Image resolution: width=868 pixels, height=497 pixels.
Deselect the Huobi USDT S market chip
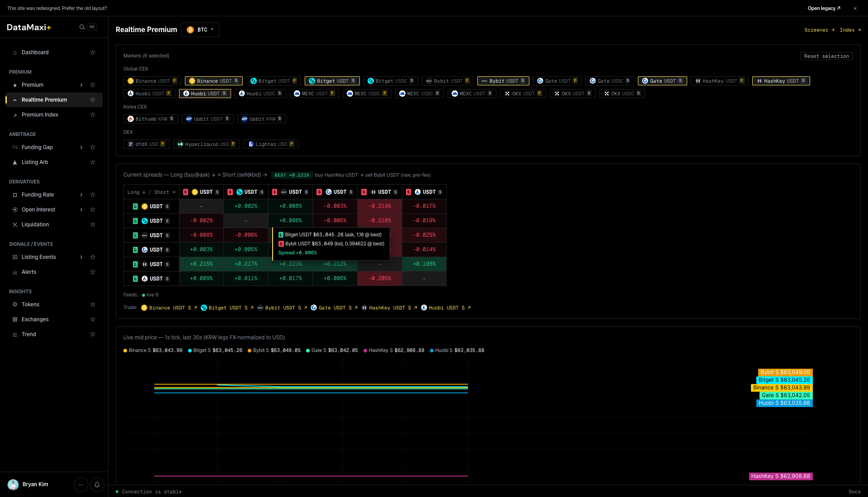(205, 94)
